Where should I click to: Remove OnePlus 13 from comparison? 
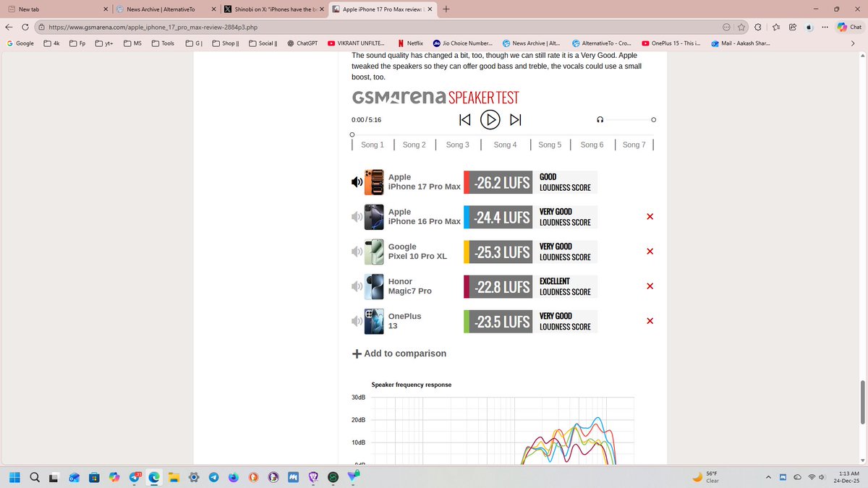tap(650, 321)
